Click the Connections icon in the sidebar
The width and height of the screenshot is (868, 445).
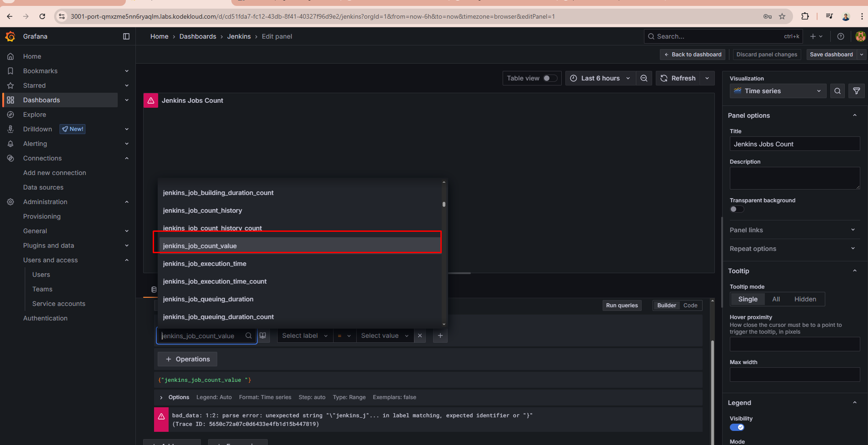click(10, 158)
